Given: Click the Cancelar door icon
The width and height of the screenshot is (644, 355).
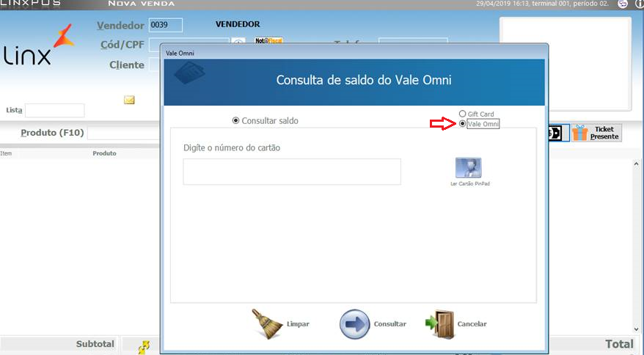Looking at the screenshot, I should coord(440,323).
